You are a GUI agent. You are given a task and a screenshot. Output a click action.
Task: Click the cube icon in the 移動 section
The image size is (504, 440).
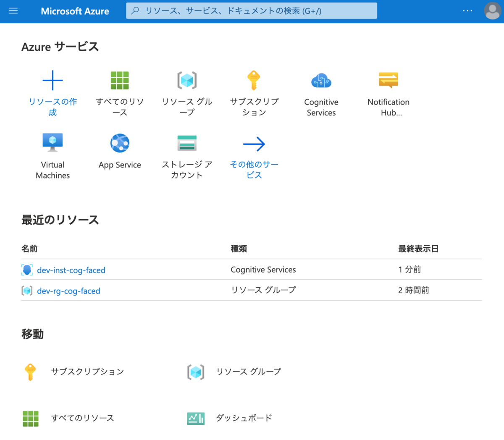[x=196, y=372]
